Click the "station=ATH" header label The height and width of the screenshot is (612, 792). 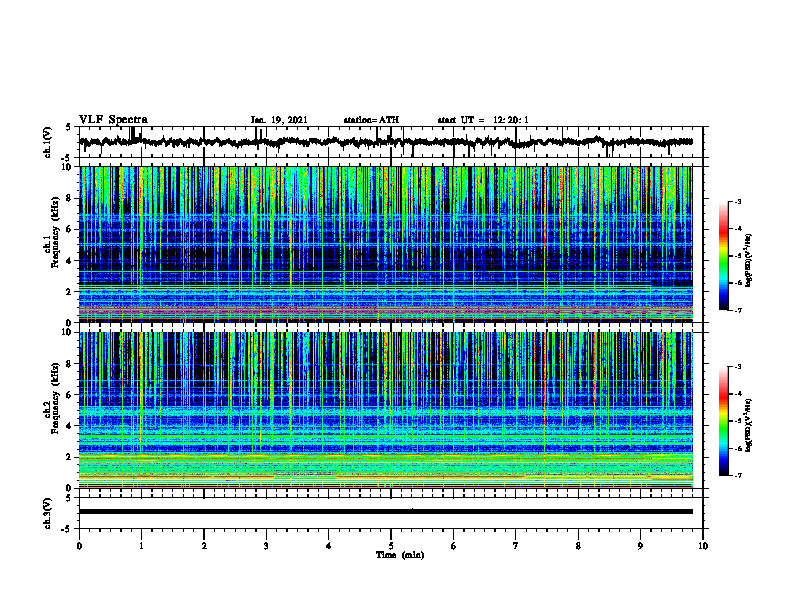coord(371,120)
